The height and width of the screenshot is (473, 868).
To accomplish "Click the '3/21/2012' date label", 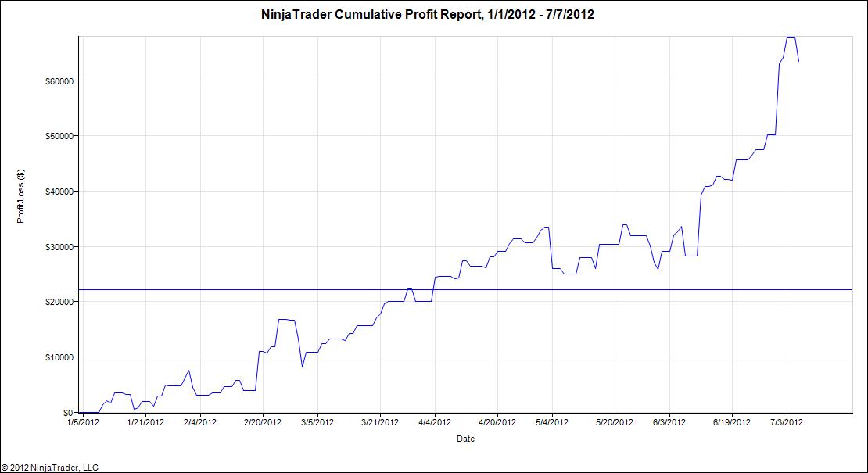I will click(x=380, y=422).
